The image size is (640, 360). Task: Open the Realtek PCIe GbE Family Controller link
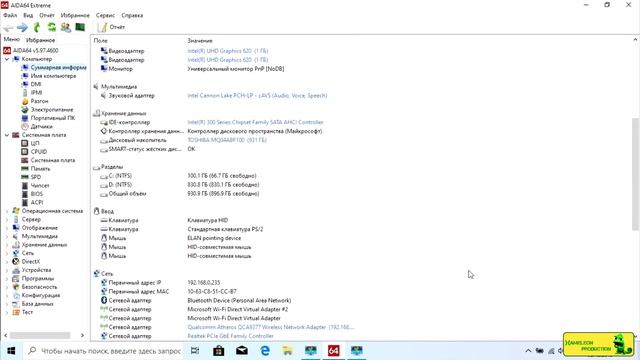231,336
